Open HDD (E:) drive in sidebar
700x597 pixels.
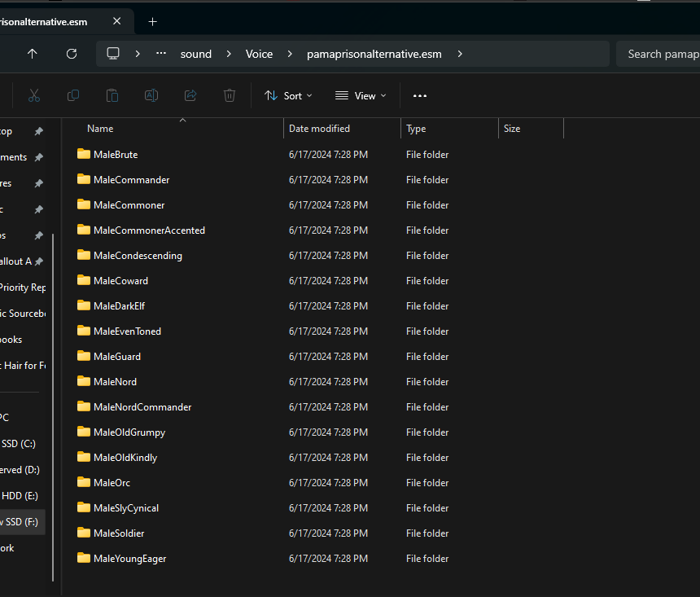click(x=20, y=495)
